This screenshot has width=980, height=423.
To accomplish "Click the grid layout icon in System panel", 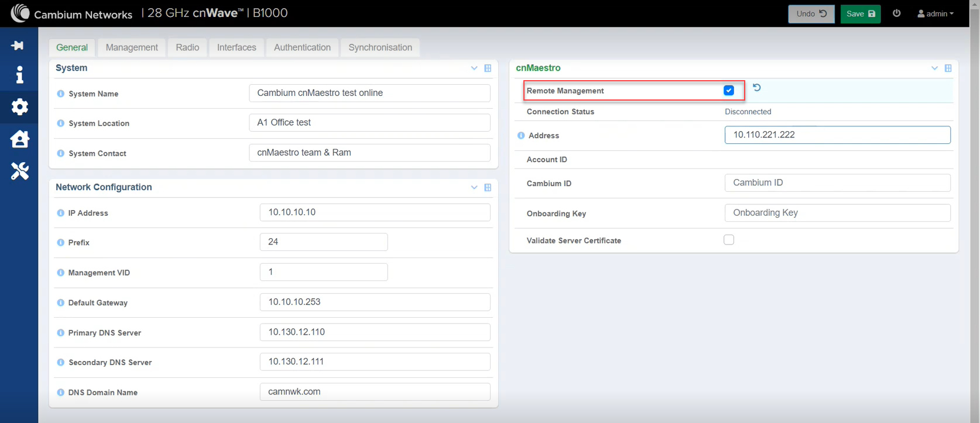I will coord(488,68).
